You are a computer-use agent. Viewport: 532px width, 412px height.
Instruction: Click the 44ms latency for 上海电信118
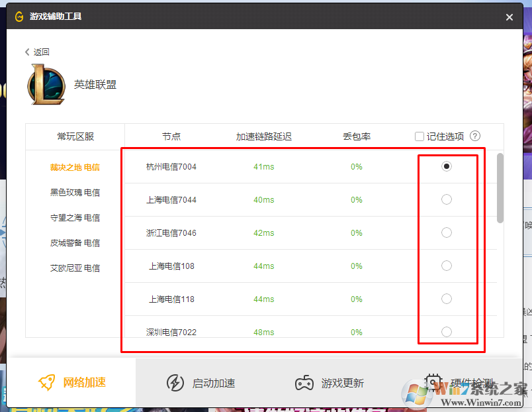(263, 299)
